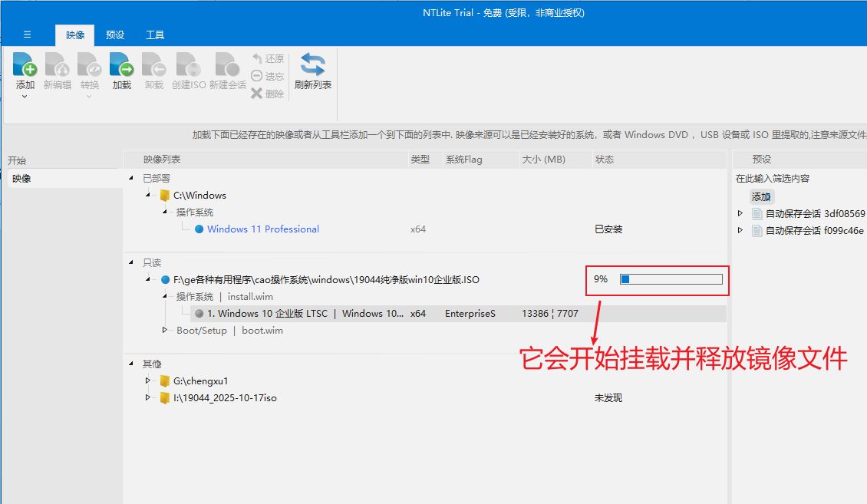The width and height of the screenshot is (867, 504).
Task: Expand the G:\chengxu1 folder node
Action: click(x=148, y=380)
